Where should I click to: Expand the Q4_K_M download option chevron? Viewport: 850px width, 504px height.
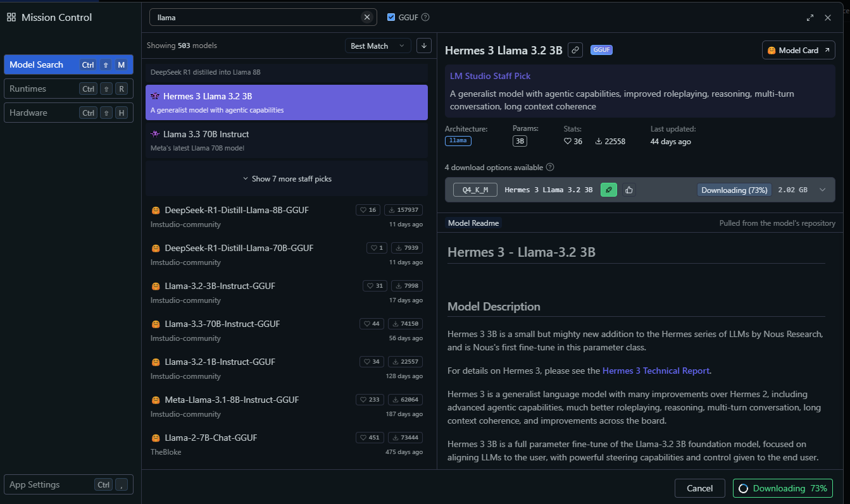(822, 190)
